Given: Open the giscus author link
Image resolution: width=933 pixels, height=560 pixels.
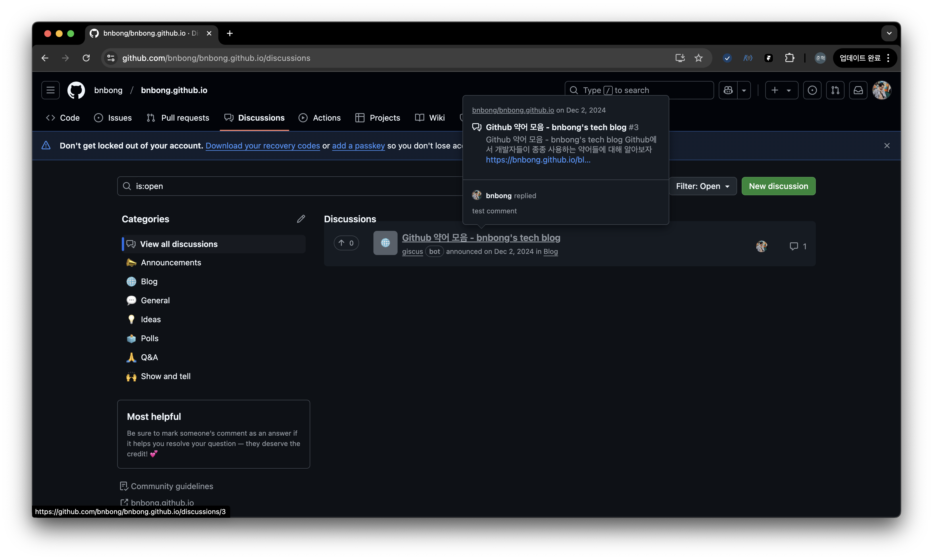Looking at the screenshot, I should coord(412,252).
